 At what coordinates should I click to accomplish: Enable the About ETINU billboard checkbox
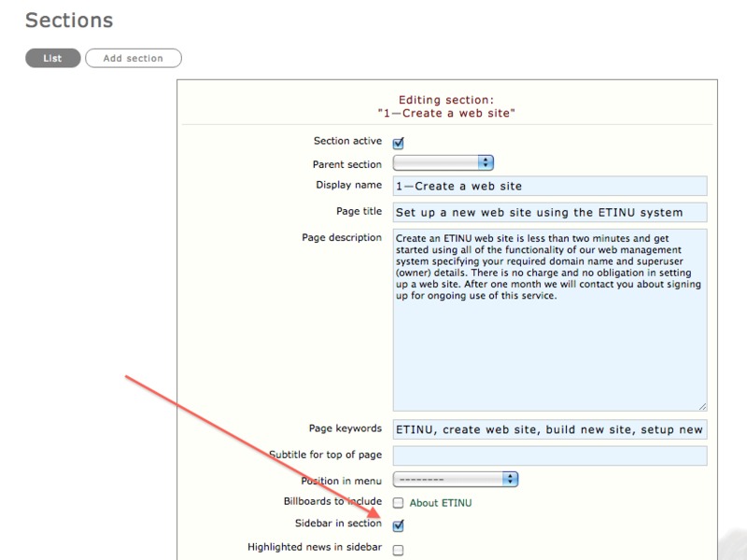[x=398, y=503]
